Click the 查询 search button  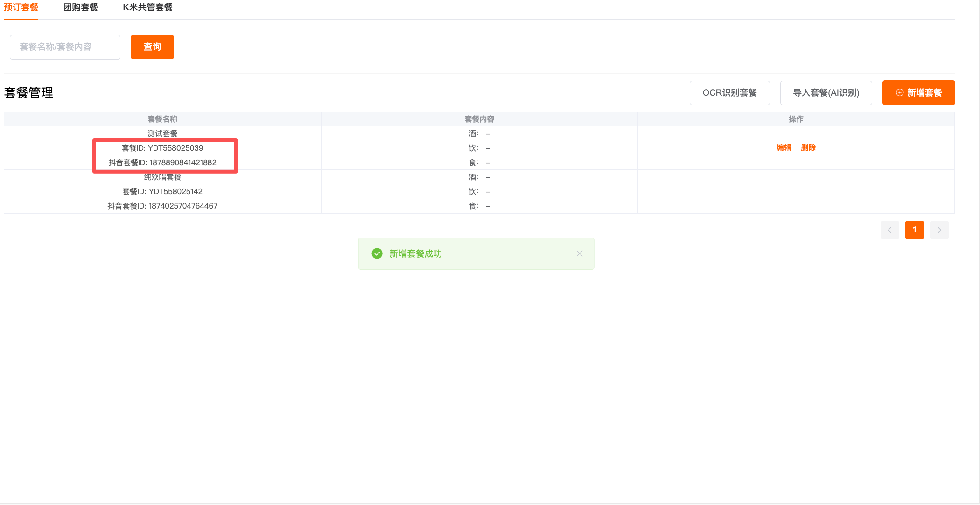pyautogui.click(x=152, y=47)
